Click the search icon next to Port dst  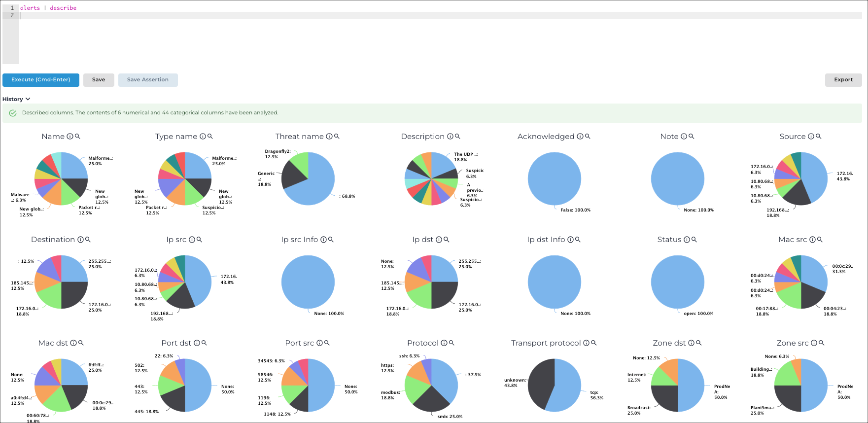pyautogui.click(x=204, y=343)
